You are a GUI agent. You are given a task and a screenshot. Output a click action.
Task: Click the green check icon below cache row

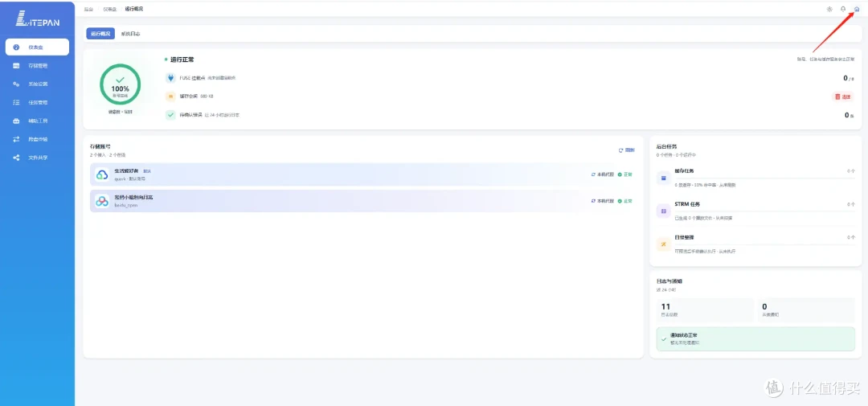coord(170,115)
